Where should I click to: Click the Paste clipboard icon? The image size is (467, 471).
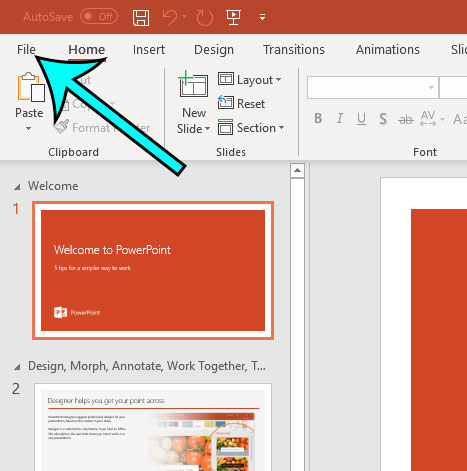tap(31, 87)
